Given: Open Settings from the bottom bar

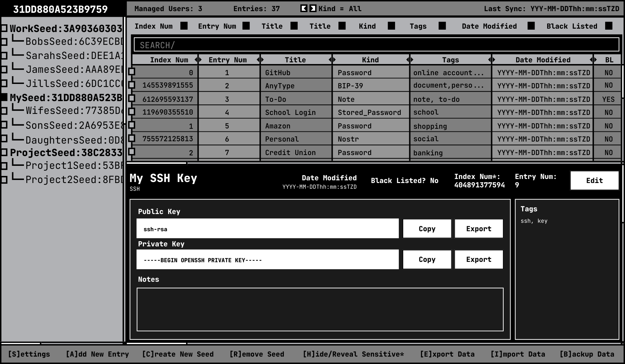Looking at the screenshot, I should pyautogui.click(x=29, y=354).
